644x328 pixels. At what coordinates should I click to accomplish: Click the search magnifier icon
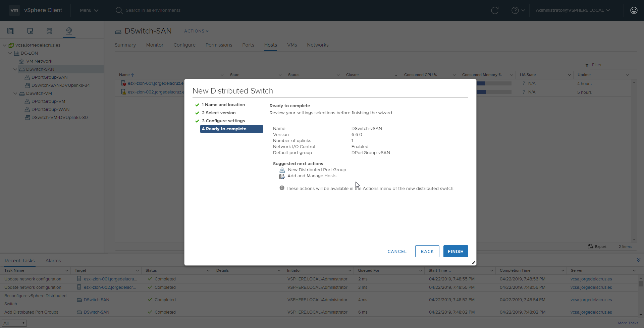(119, 10)
